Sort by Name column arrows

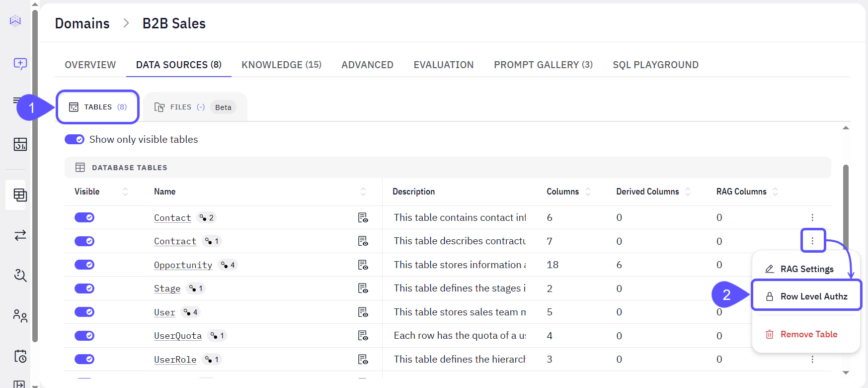click(x=363, y=192)
